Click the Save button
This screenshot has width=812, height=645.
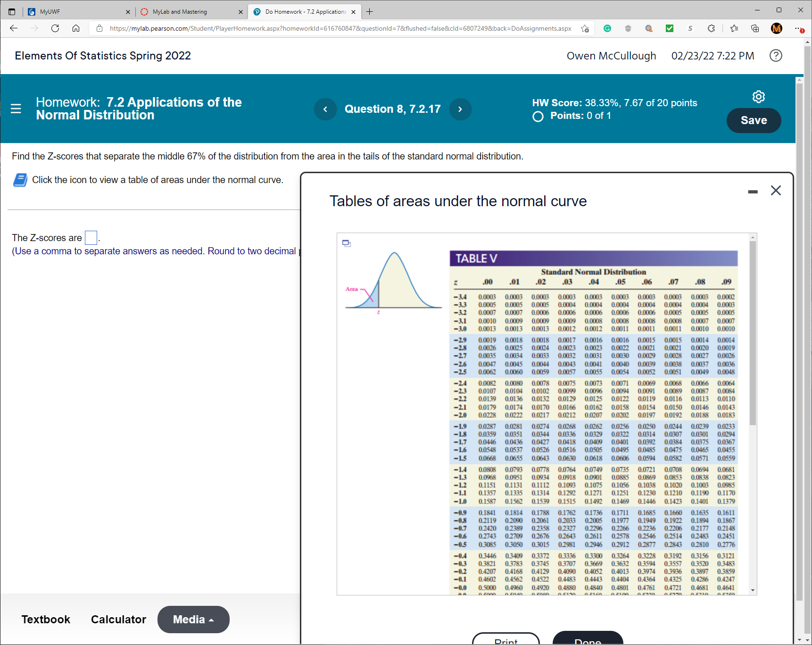(754, 120)
